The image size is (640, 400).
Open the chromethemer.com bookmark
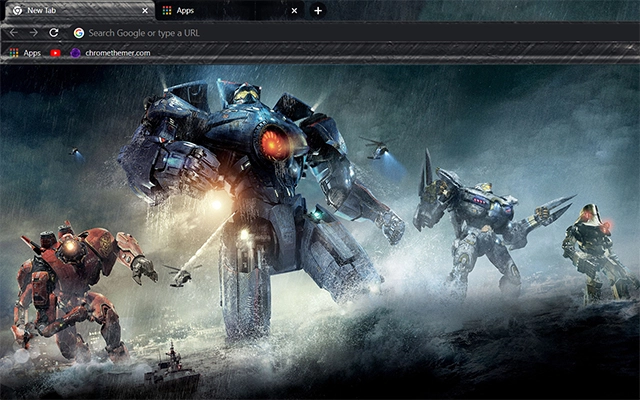pyautogui.click(x=110, y=53)
